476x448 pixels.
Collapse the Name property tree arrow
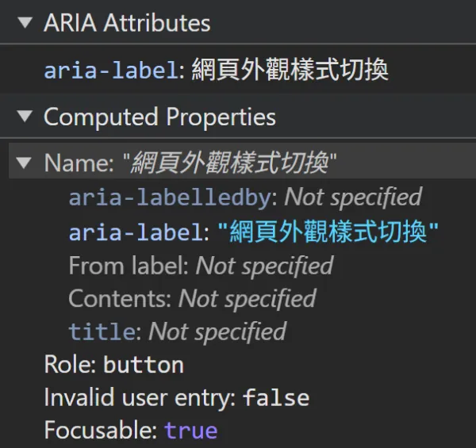26,163
